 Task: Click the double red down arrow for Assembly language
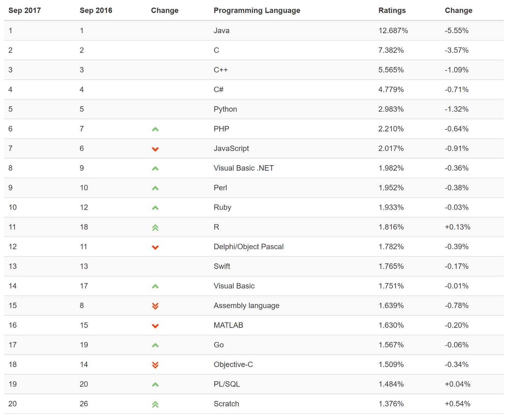click(155, 306)
